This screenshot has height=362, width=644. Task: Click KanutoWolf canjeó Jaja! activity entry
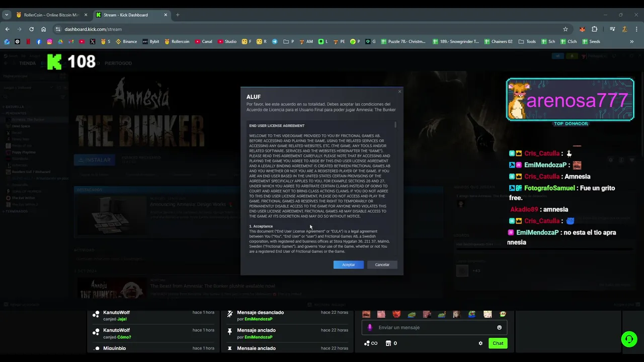click(153, 315)
